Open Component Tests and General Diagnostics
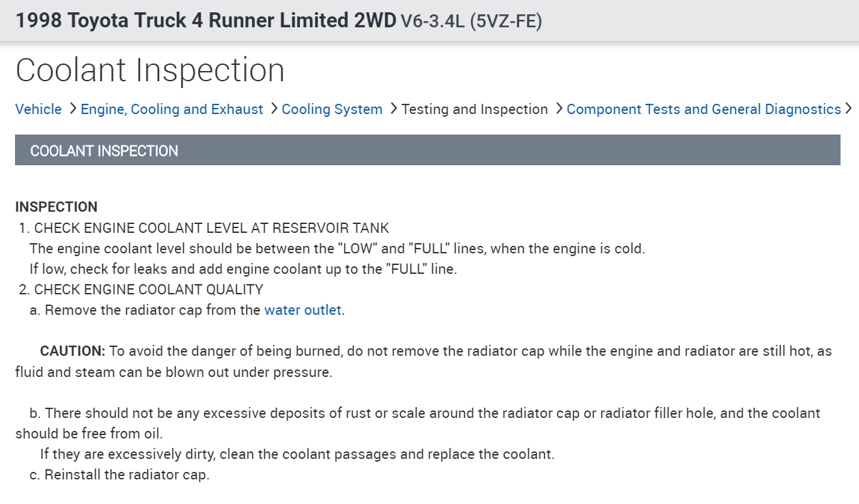Screen dimensions: 859x504 (x=703, y=109)
